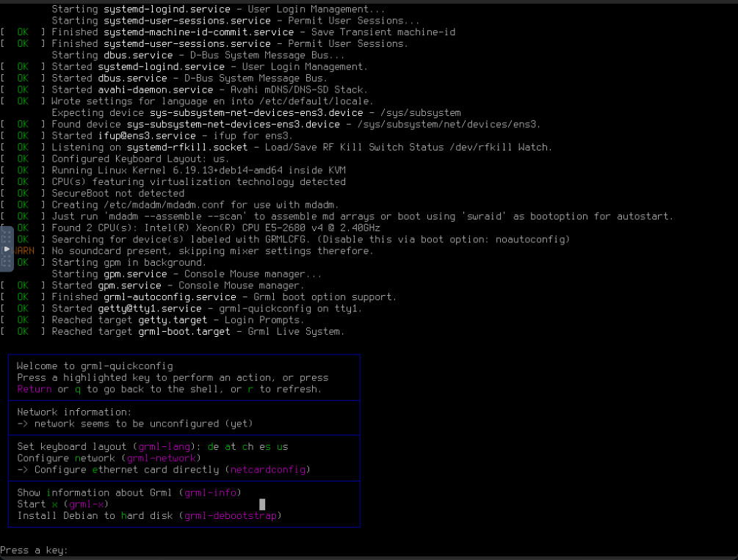Click 'Listening on systemd-rfkill.socket' log line
The image size is (738, 560).
coord(302,148)
